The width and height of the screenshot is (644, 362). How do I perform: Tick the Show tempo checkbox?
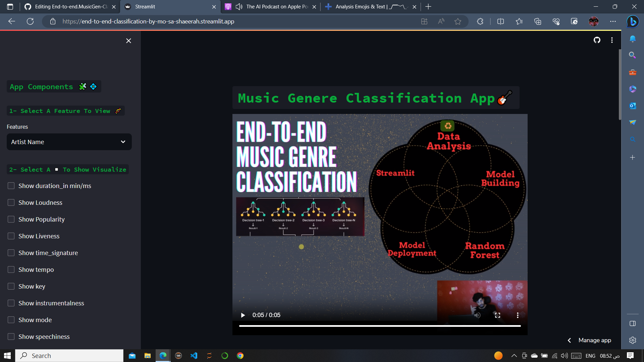pyautogui.click(x=11, y=269)
